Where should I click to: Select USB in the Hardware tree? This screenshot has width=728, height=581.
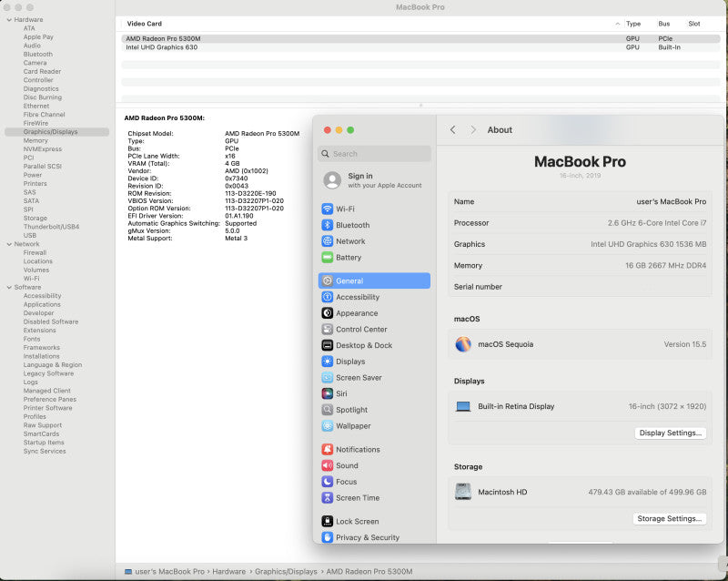click(30, 236)
